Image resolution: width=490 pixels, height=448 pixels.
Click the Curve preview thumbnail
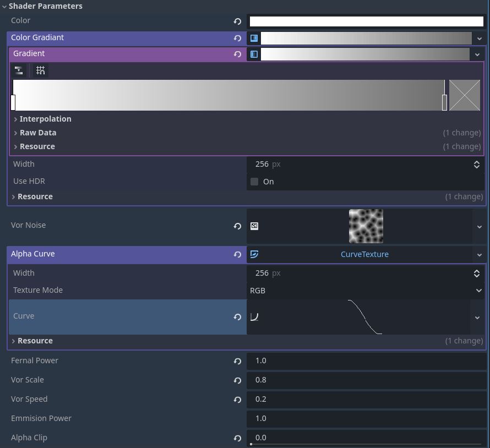tap(365, 317)
